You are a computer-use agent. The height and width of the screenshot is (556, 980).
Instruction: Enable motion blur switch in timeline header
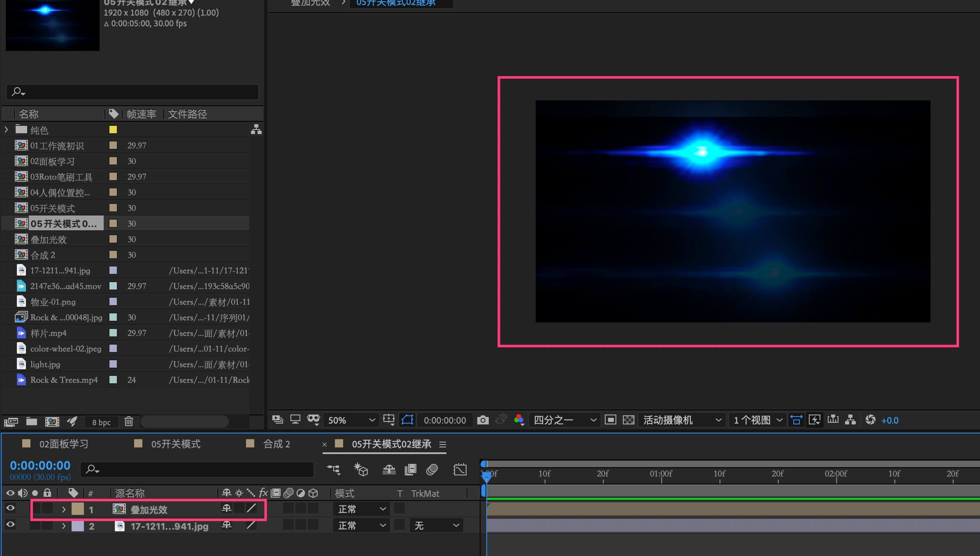click(432, 470)
